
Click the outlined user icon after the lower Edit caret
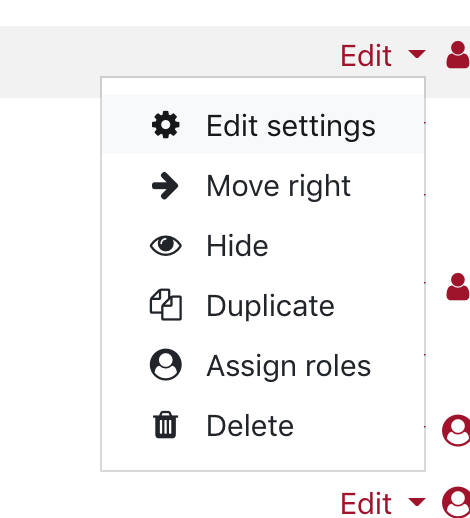point(456,502)
